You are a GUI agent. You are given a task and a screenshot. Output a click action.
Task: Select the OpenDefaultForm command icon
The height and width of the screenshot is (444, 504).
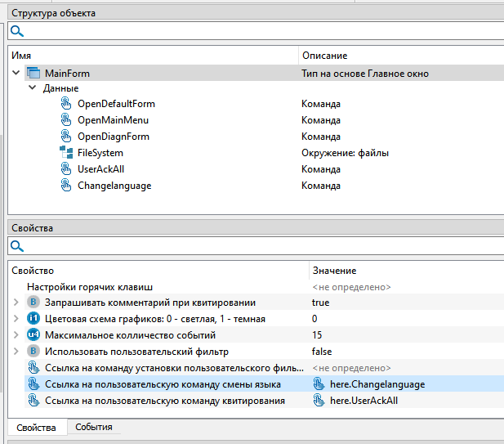pos(66,104)
